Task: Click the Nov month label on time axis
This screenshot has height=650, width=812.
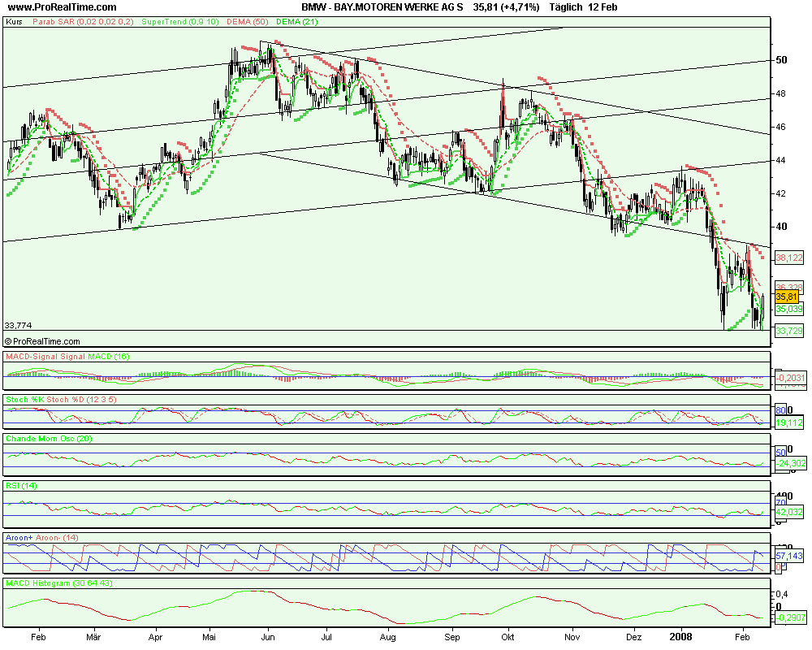Action: pyautogui.click(x=572, y=637)
